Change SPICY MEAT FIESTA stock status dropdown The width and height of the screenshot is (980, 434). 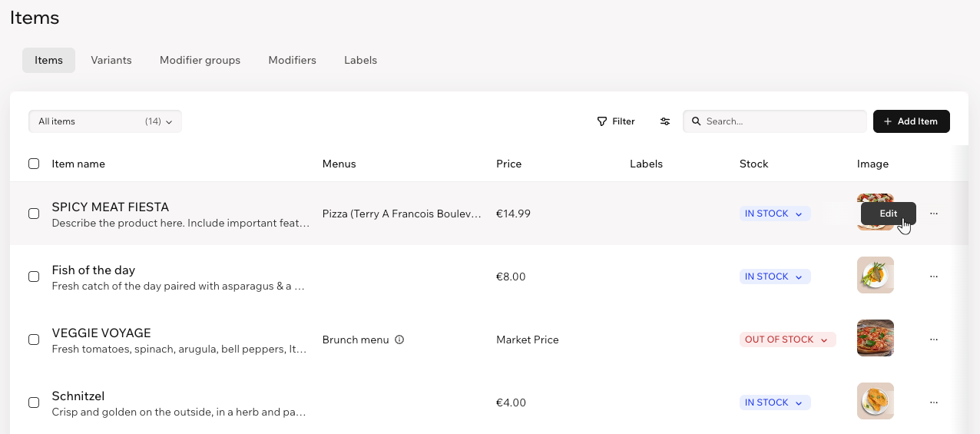coord(775,214)
